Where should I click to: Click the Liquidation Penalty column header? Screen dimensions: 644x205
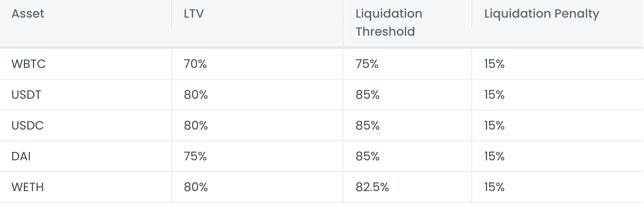542,14
